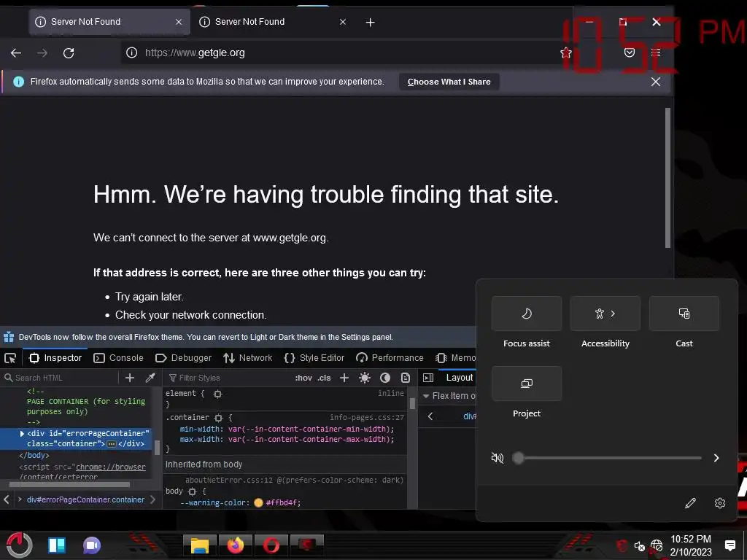Select element node highlighter for .container rule
The height and width of the screenshot is (560, 747).
pos(218,418)
